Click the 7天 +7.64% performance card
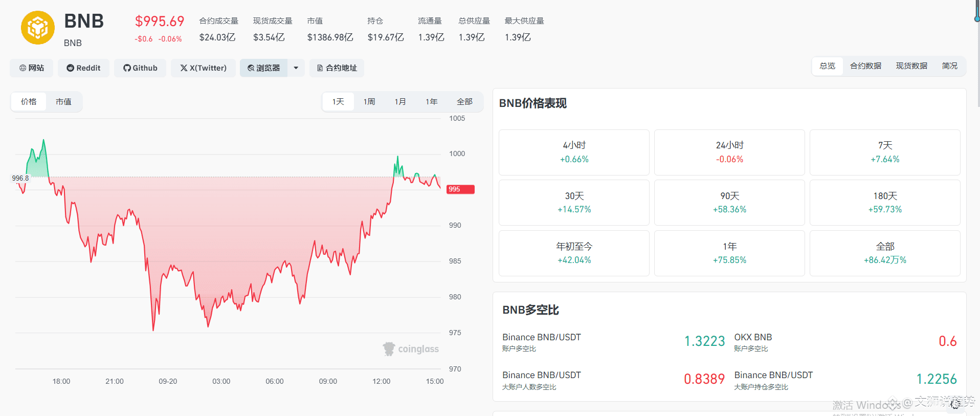 tap(885, 152)
